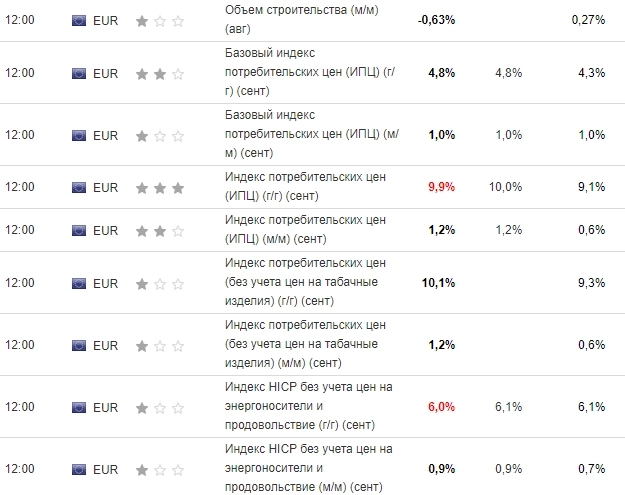The image size is (625, 495).
Task: Click the star rating for Базовый ИПЦ (м/м)
Action: point(159,135)
